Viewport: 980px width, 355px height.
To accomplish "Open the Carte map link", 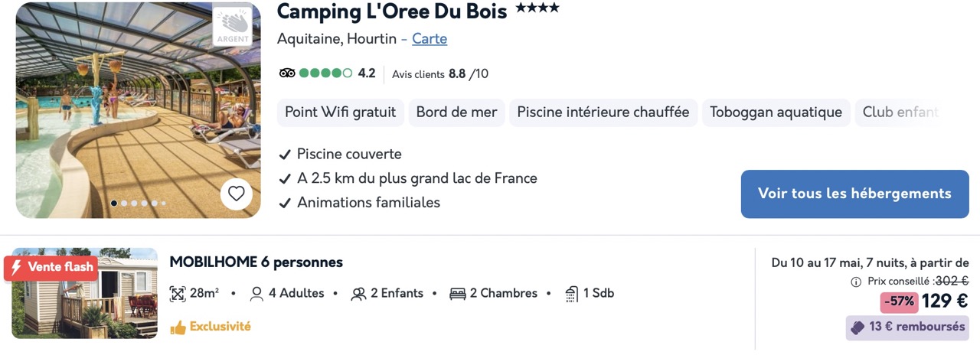I will tap(430, 38).
